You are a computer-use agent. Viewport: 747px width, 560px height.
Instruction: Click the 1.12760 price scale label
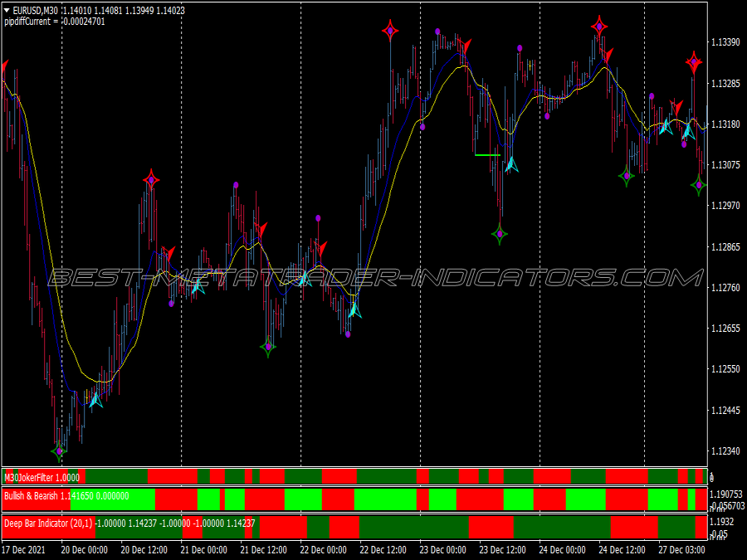(725, 288)
